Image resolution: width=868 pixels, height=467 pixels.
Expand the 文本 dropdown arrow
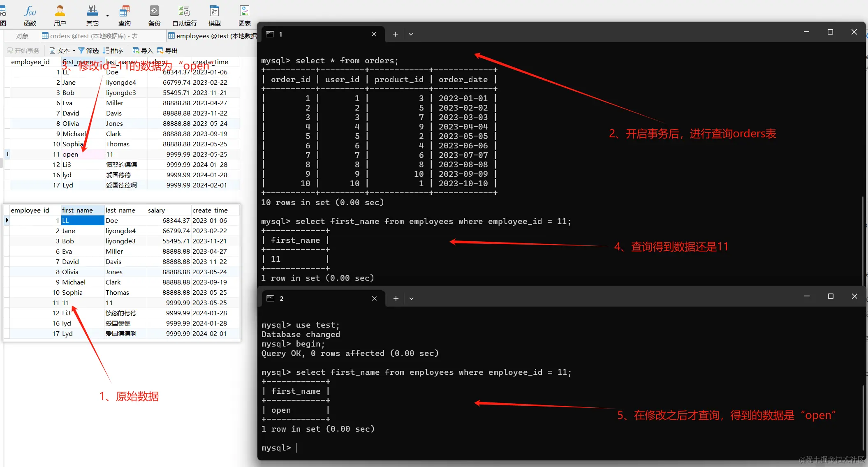[x=74, y=51]
